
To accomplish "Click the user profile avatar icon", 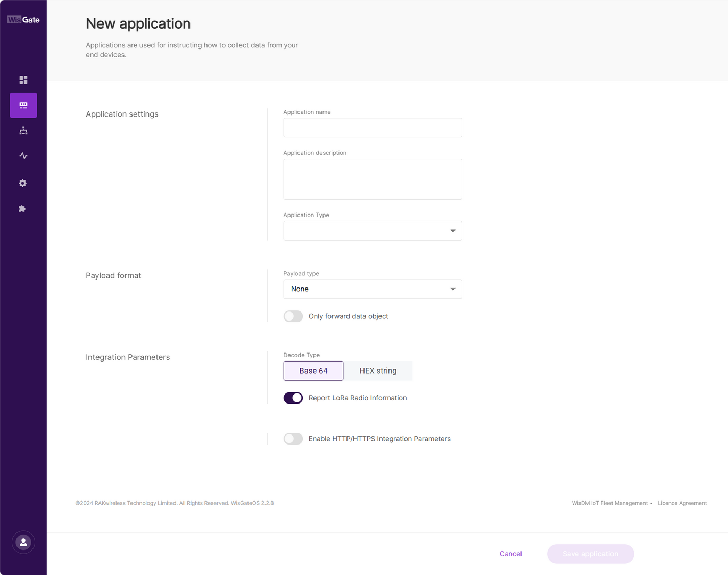I will [23, 543].
